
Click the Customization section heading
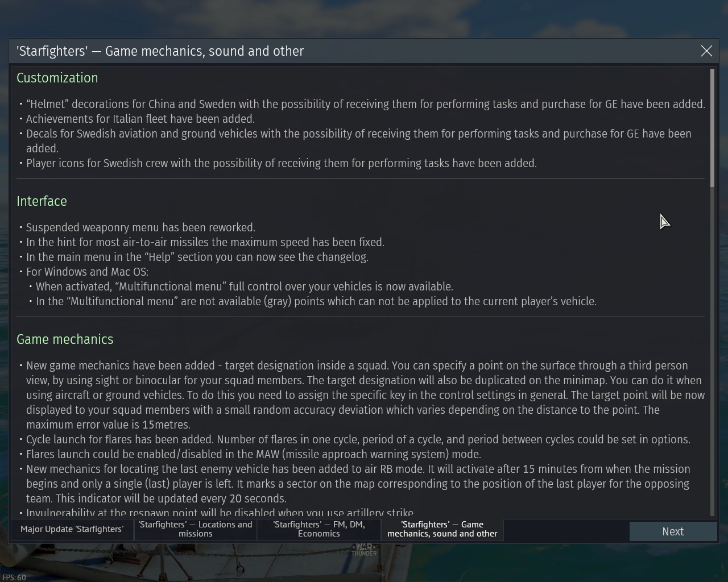(x=57, y=78)
